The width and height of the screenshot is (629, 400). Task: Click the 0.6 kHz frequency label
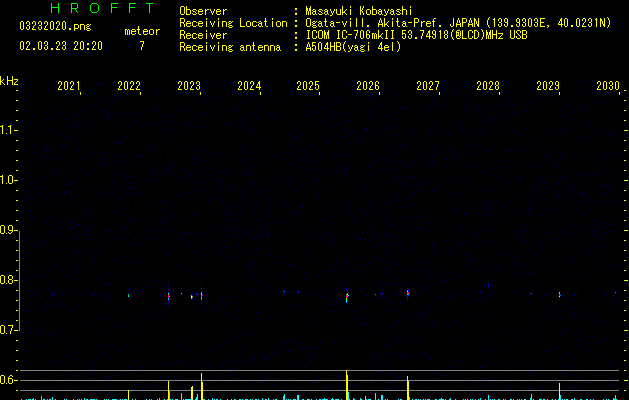[8, 380]
